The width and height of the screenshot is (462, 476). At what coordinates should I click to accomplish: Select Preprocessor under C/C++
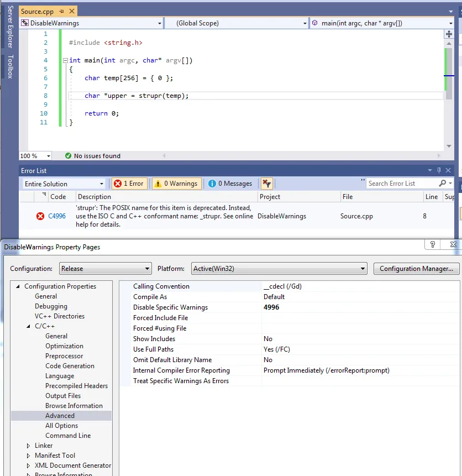point(64,356)
